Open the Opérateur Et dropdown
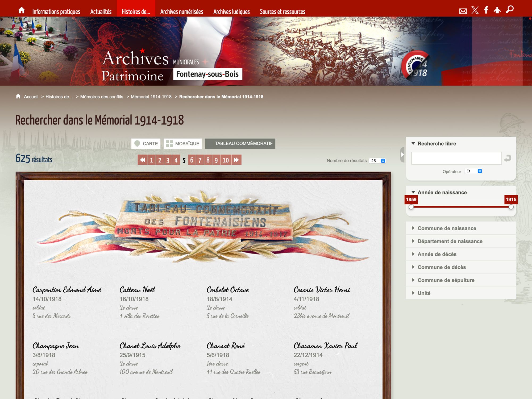 (x=473, y=171)
